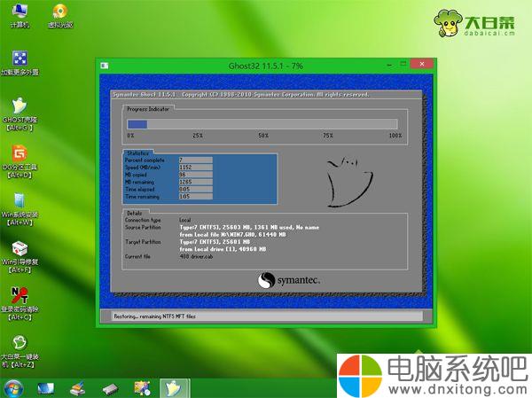Click the Local file WIN7.GHO line
The height and width of the screenshot is (398, 532).
click(x=232, y=235)
